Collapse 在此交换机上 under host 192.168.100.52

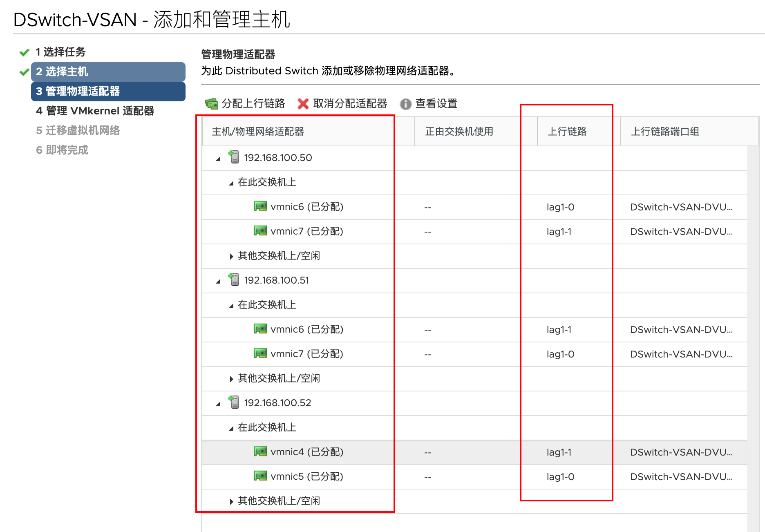[x=231, y=428]
